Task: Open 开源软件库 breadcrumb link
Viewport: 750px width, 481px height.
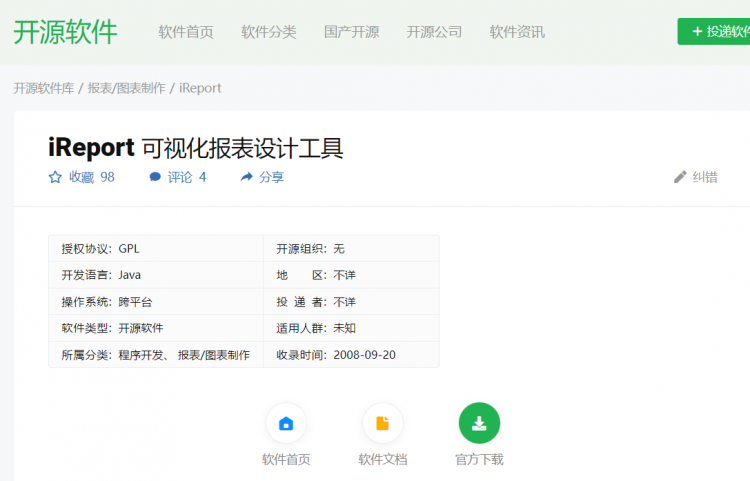Action: click(x=44, y=88)
